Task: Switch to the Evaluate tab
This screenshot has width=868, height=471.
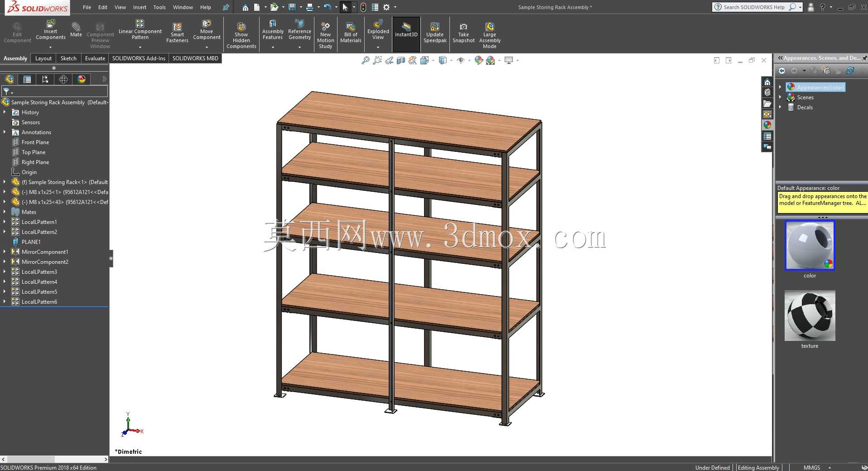Action: click(95, 58)
